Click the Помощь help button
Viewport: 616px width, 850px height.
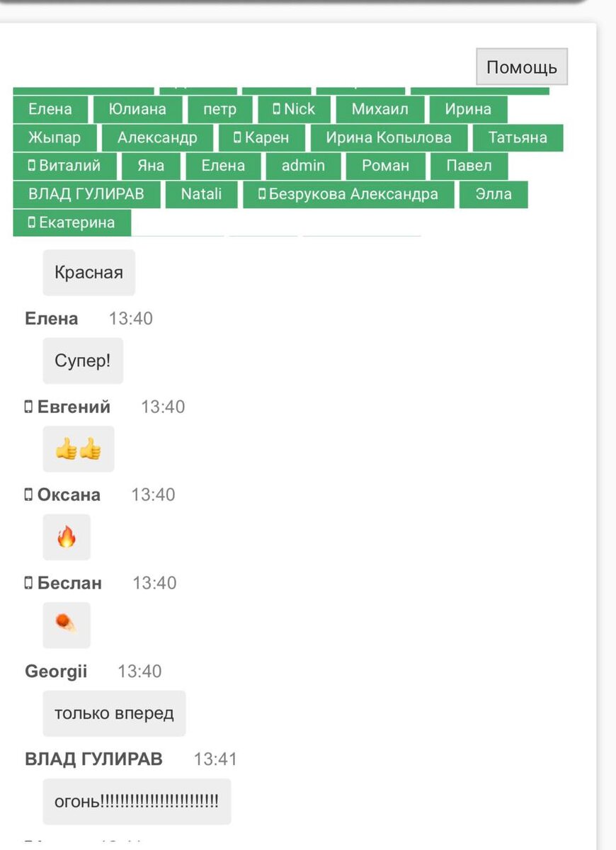click(522, 67)
